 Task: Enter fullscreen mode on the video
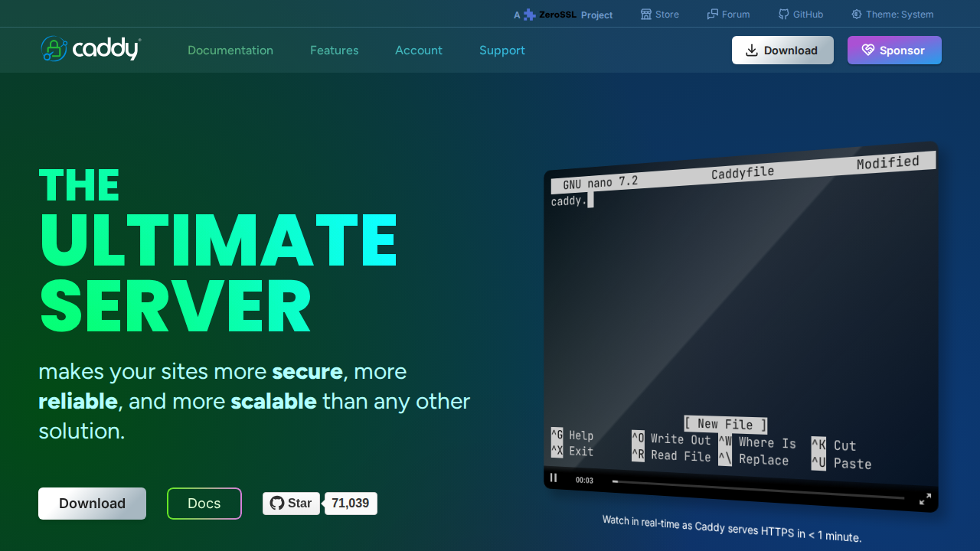pyautogui.click(x=925, y=499)
